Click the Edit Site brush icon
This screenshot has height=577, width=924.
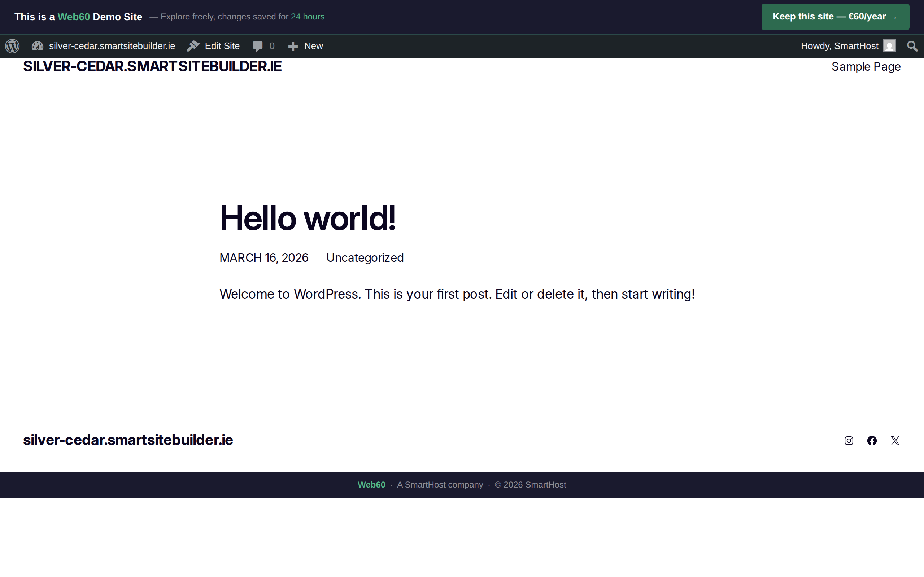(x=193, y=46)
